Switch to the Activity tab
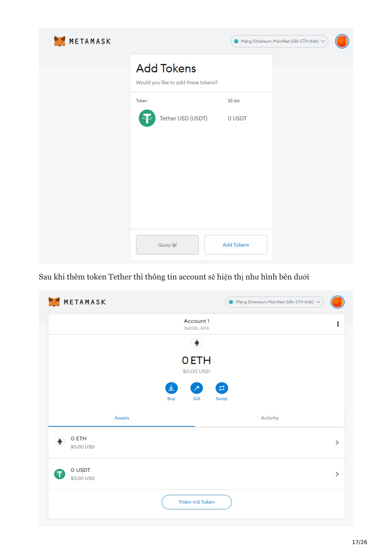Viewport: 392px width, 555px height. point(269,418)
